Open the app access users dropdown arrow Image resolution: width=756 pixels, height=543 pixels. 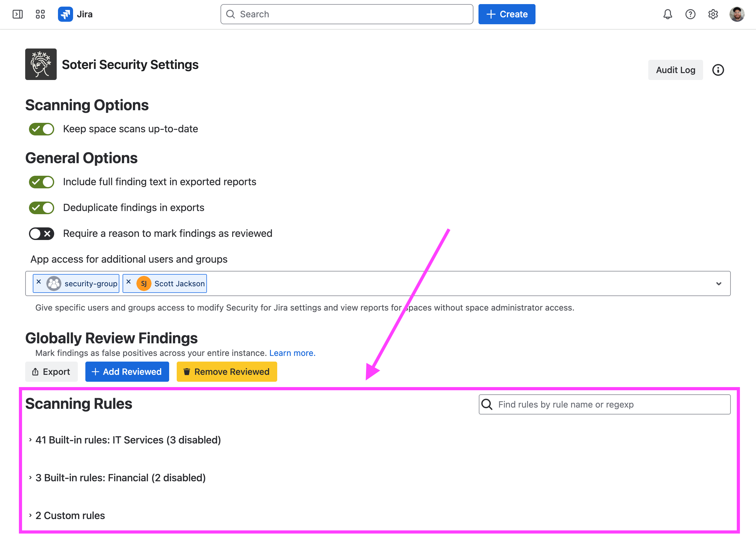click(x=718, y=284)
